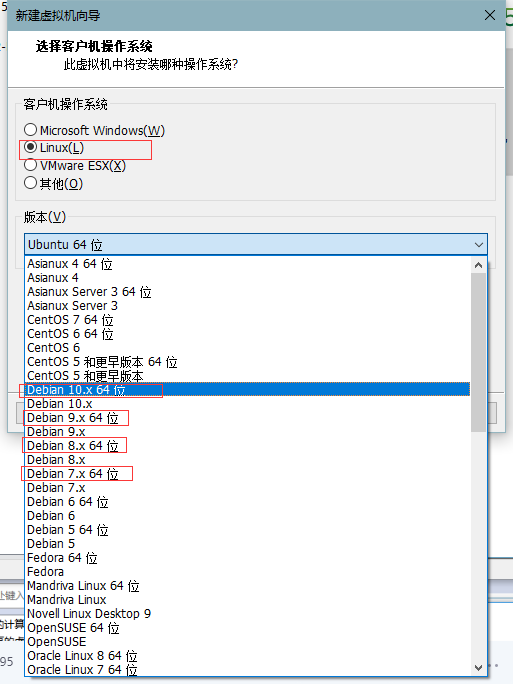Pick CentOS 5 和更早版本 64 位
The image size is (513, 684).
click(248, 362)
